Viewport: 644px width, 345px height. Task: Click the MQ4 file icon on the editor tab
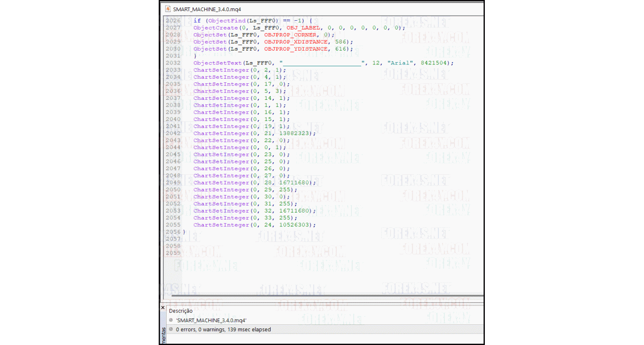click(167, 9)
